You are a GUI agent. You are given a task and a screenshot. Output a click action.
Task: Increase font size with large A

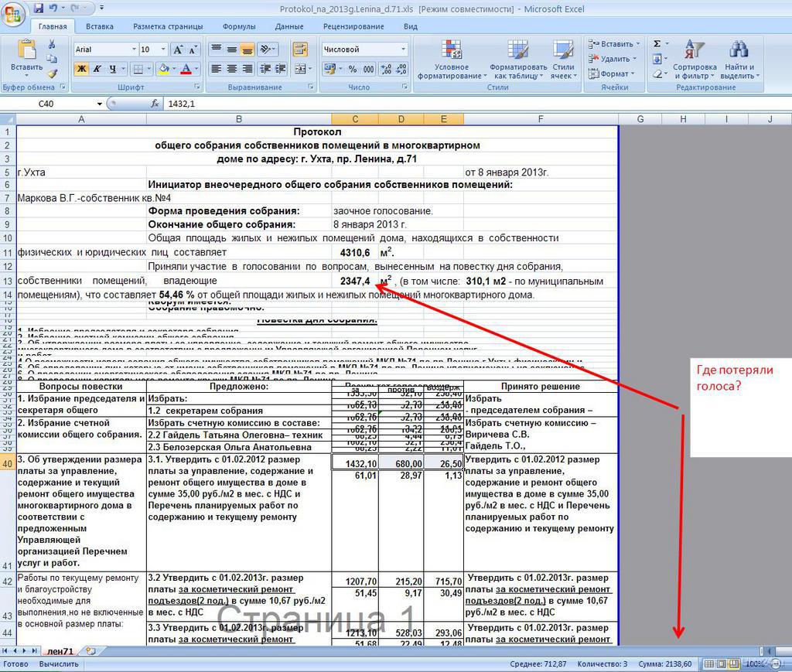[x=178, y=49]
